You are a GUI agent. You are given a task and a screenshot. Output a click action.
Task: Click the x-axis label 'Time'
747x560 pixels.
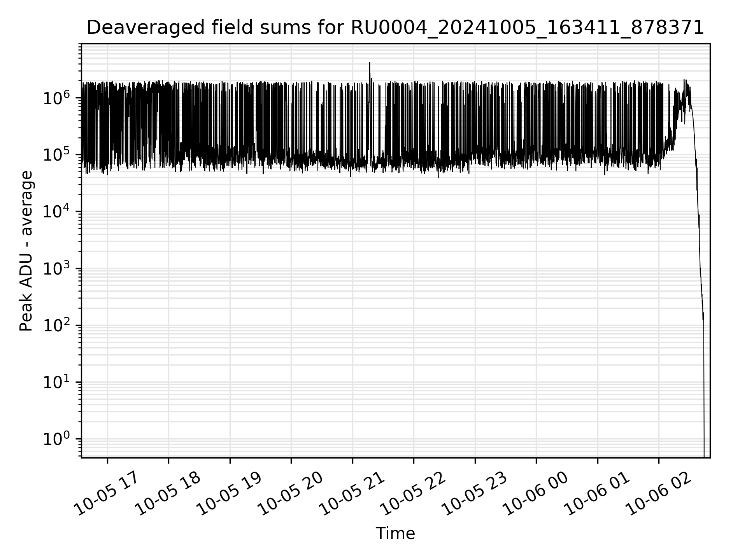[x=395, y=534]
